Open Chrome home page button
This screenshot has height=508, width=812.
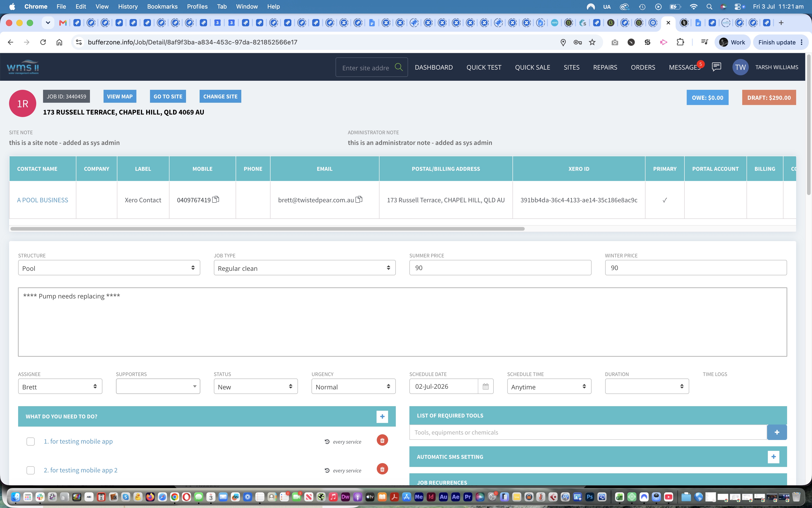(59, 42)
